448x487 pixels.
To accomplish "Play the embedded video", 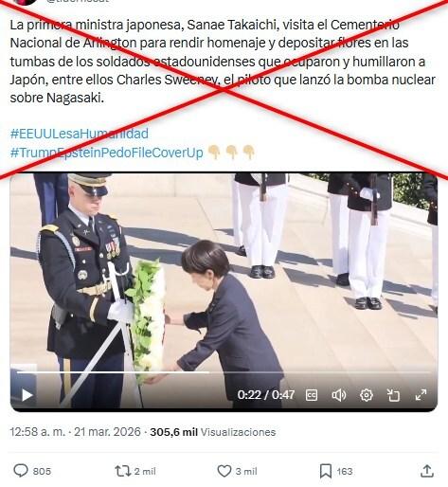I will (x=27, y=395).
